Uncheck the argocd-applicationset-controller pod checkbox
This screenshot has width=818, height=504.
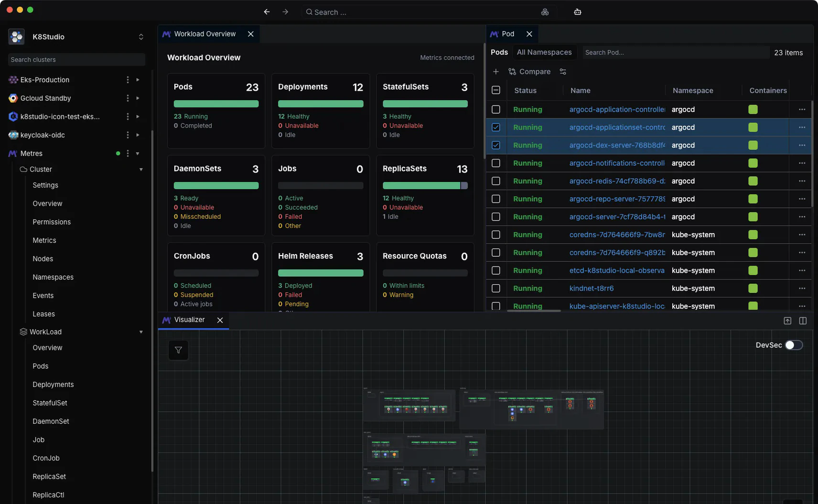[x=496, y=128]
